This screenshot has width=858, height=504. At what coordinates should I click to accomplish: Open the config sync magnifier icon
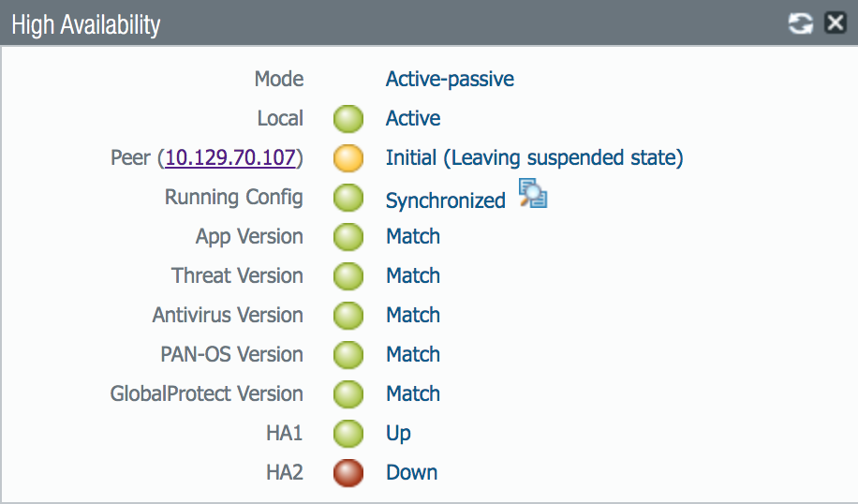[x=533, y=194]
